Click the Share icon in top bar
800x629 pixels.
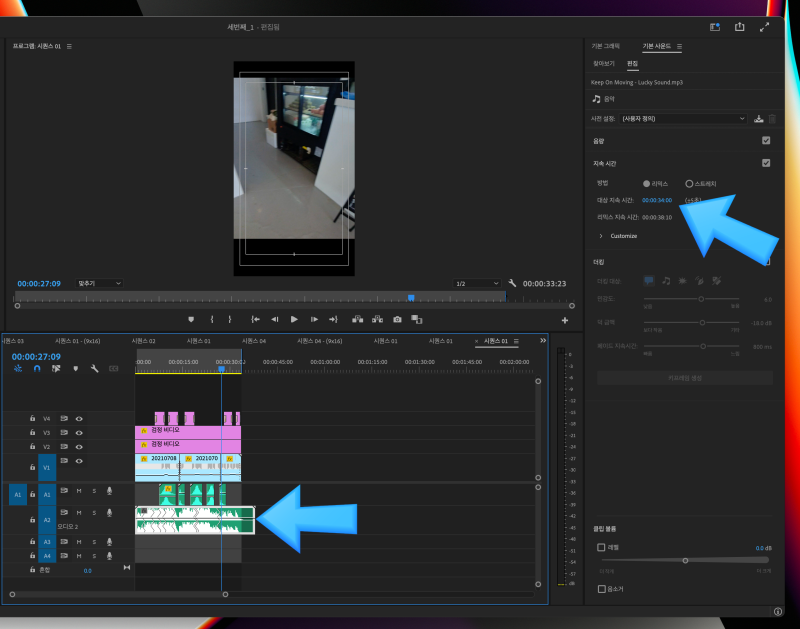point(740,28)
